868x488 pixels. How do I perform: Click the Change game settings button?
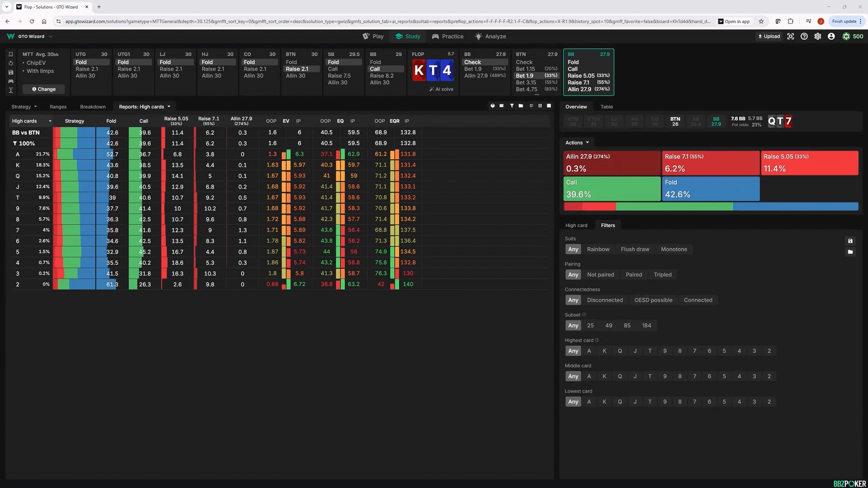point(43,89)
